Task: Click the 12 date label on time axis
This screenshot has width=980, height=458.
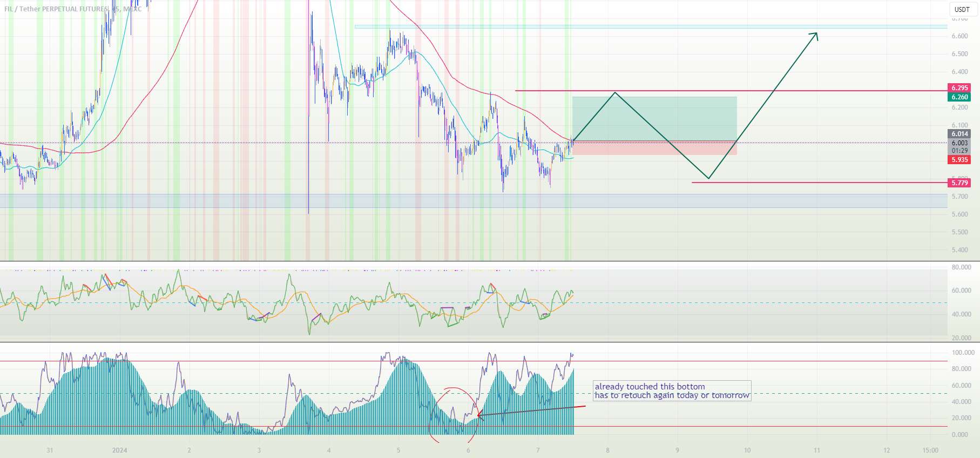Action: (x=886, y=450)
